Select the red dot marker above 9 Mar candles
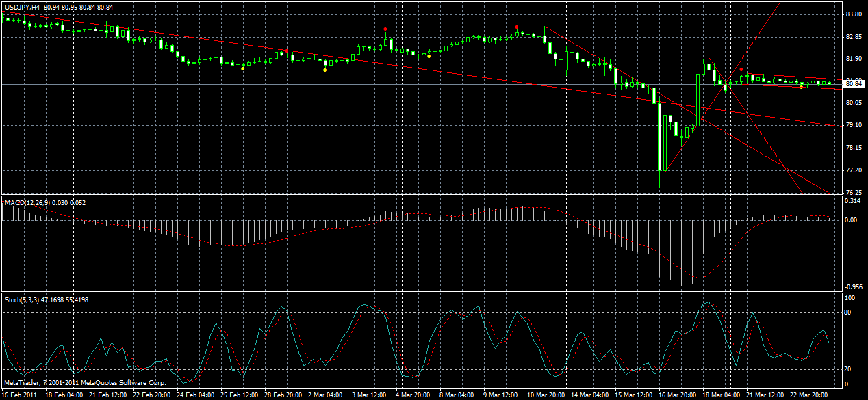The image size is (868, 400). pyautogui.click(x=517, y=27)
